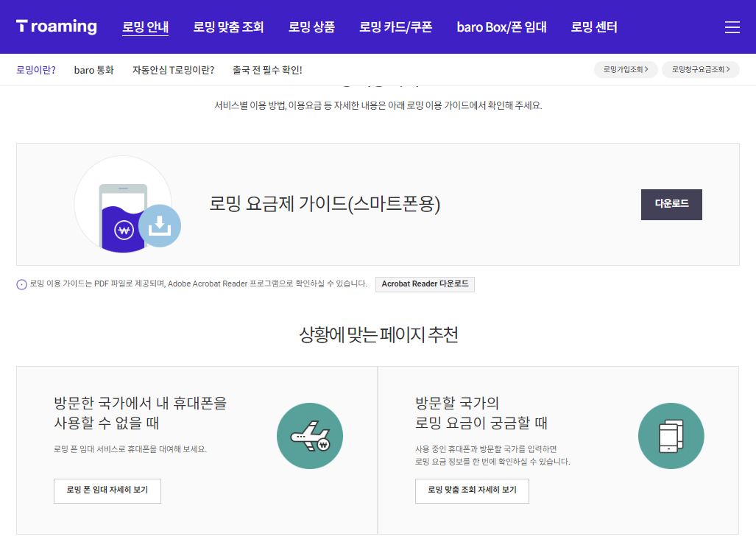
Task: Click the 출국 전 필수 확인! link
Action: coord(267,69)
